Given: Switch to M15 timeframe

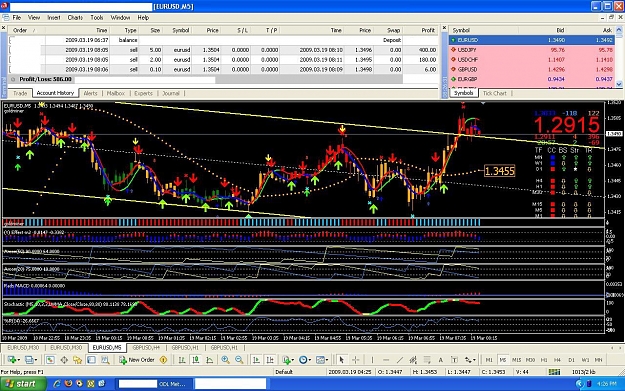Looking at the screenshot, I should (x=517, y=360).
